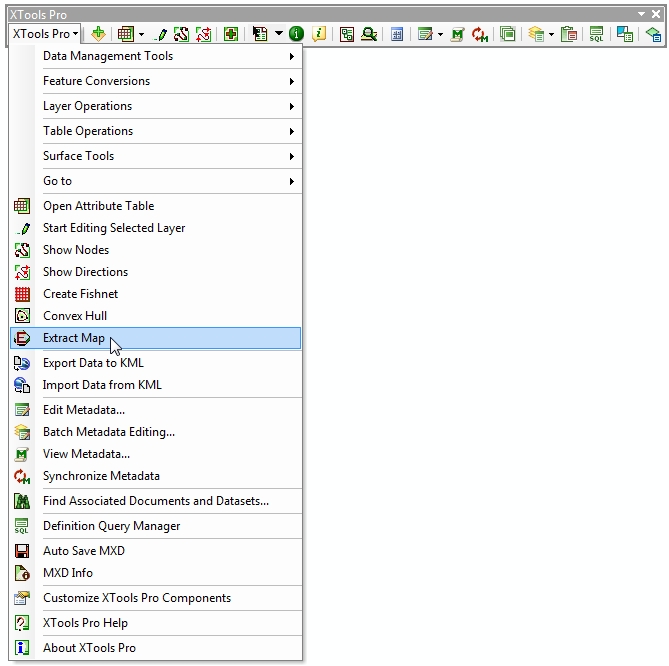Open About XTools Pro entry
669x666 pixels.
click(x=156, y=648)
